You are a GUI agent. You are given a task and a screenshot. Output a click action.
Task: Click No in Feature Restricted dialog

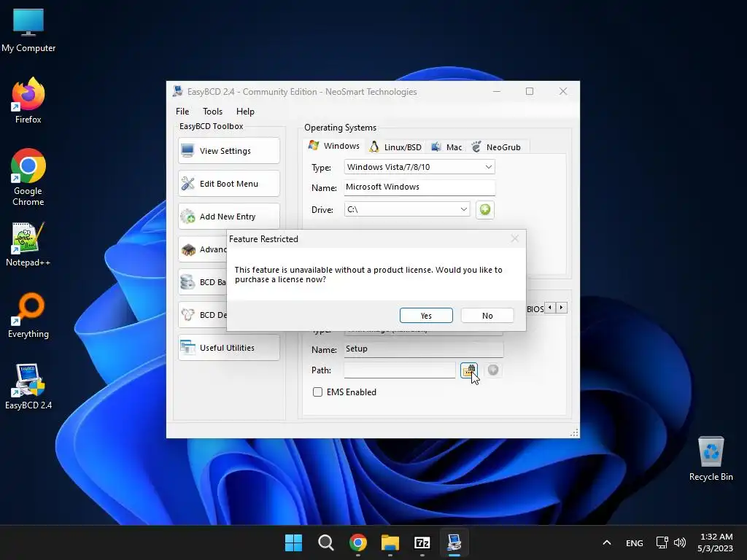pos(487,315)
